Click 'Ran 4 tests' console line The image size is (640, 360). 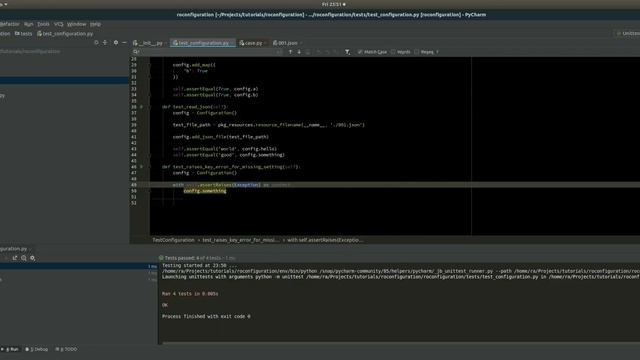pyautogui.click(x=190, y=293)
